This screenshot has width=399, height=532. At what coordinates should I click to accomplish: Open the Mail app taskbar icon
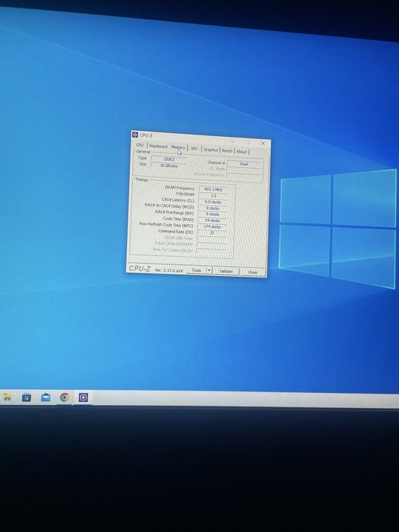(46, 397)
